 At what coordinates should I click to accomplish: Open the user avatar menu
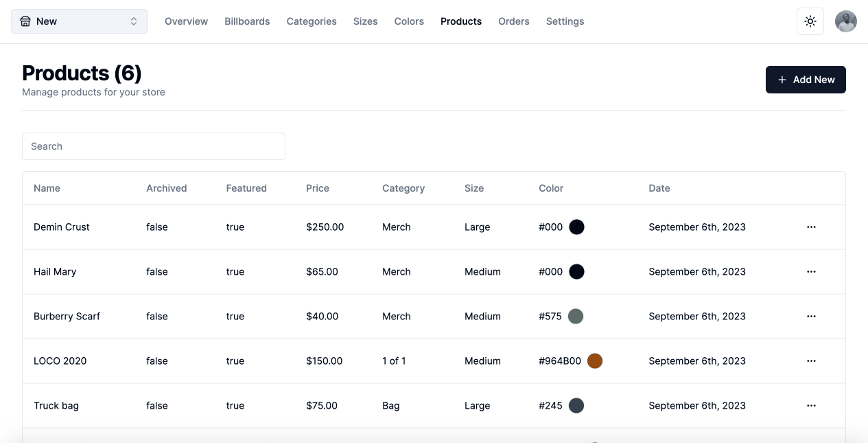coord(845,21)
